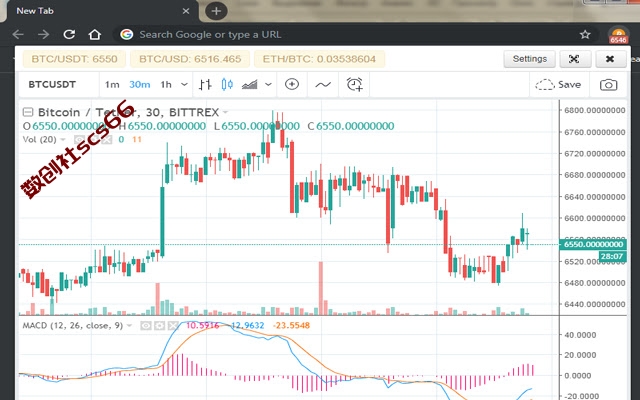
Task: Click the 28:07 countdown label
Action: coord(612,256)
